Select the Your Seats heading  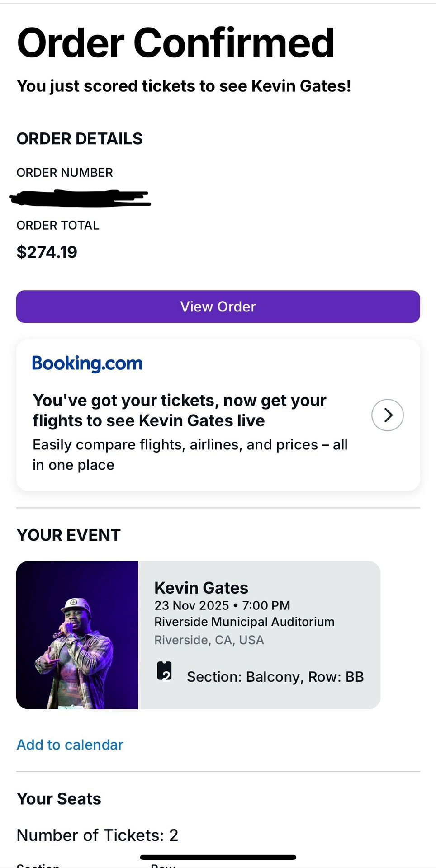click(58, 799)
